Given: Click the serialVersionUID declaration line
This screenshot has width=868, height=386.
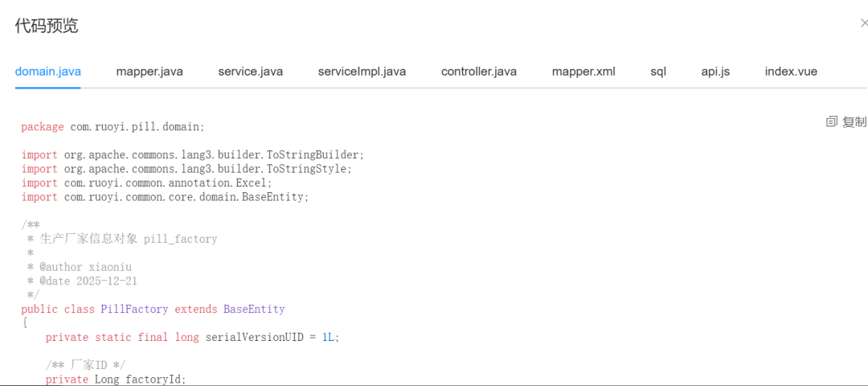Looking at the screenshot, I should point(192,337).
